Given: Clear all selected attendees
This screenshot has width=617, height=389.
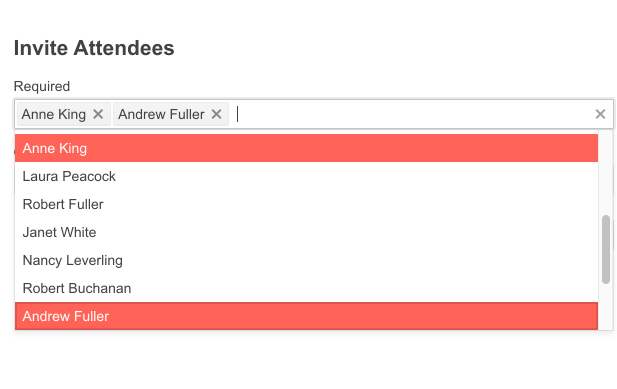Looking at the screenshot, I should [x=600, y=114].
